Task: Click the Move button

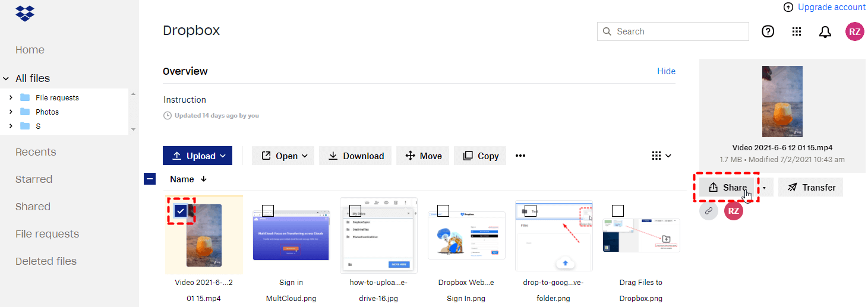Action: [423, 156]
